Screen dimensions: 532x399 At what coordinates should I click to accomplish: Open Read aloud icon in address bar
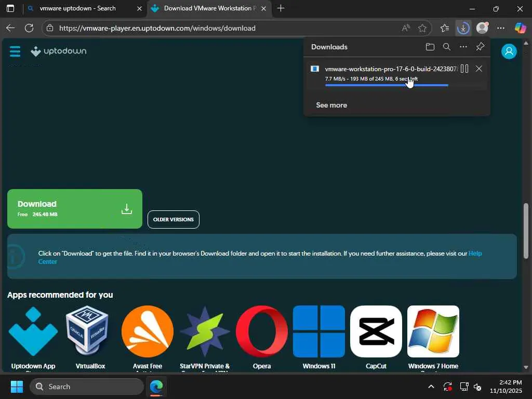pyautogui.click(x=406, y=28)
